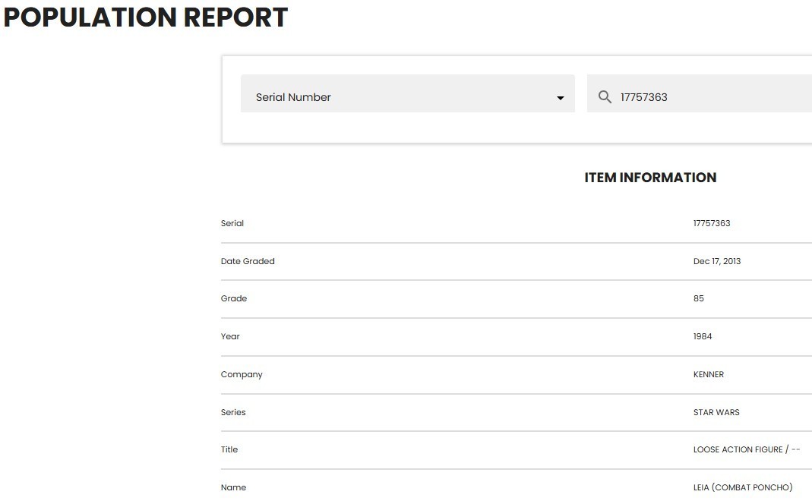
Task: Click the Dec 17, 2013 date value
Action: (717, 261)
